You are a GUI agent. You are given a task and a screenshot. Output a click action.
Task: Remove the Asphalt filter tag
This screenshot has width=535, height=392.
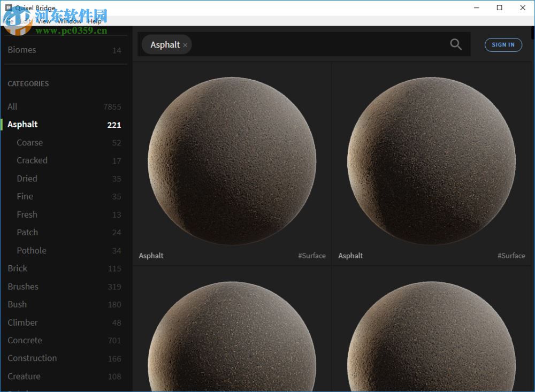(x=185, y=45)
